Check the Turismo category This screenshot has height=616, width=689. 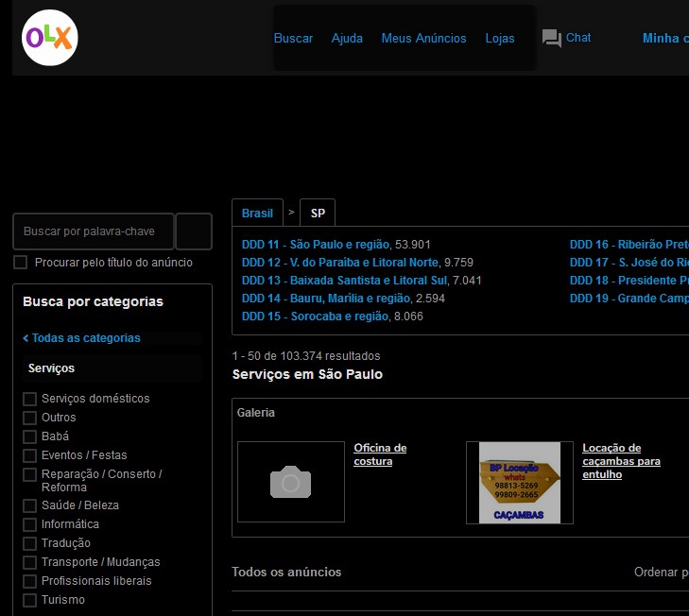(x=29, y=600)
